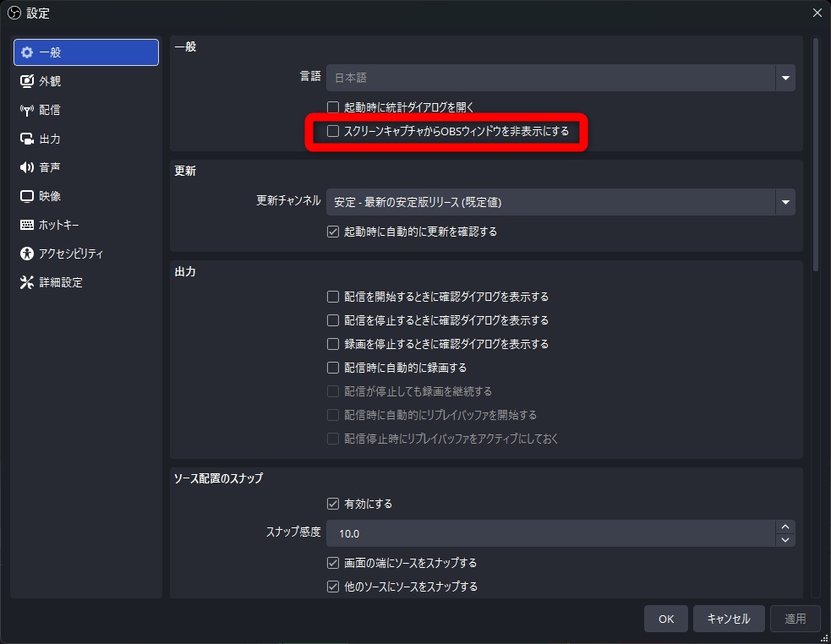Enable hiding OBS windows from screen capture
Screen dimensions: 831x644
click(x=333, y=132)
